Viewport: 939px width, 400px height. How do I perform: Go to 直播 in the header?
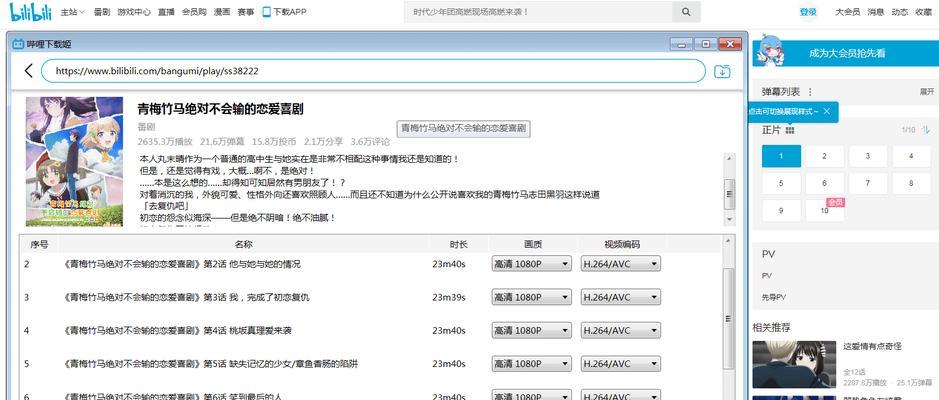(x=166, y=11)
